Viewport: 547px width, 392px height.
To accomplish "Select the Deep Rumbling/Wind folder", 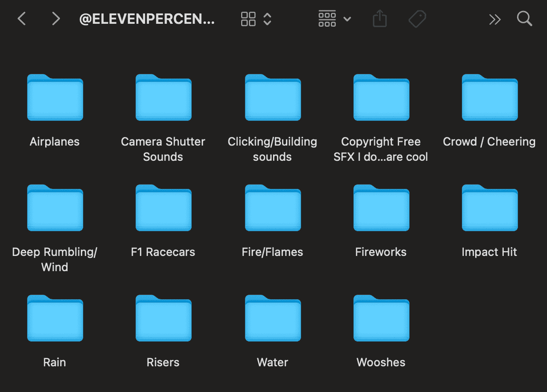I will click(x=55, y=208).
